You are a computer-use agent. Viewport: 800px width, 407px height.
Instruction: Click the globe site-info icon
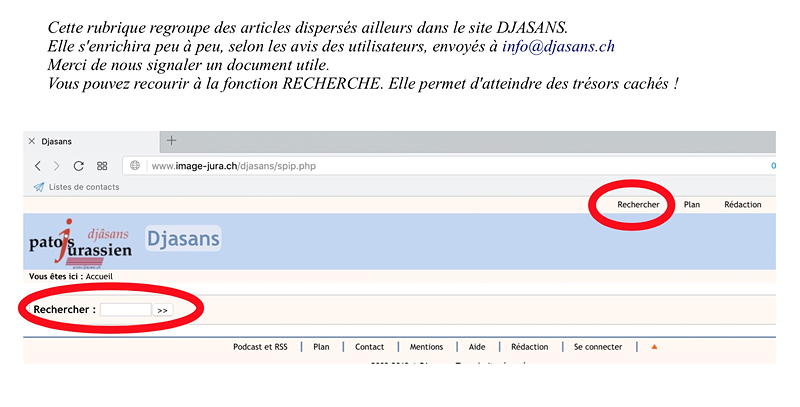coord(135,165)
